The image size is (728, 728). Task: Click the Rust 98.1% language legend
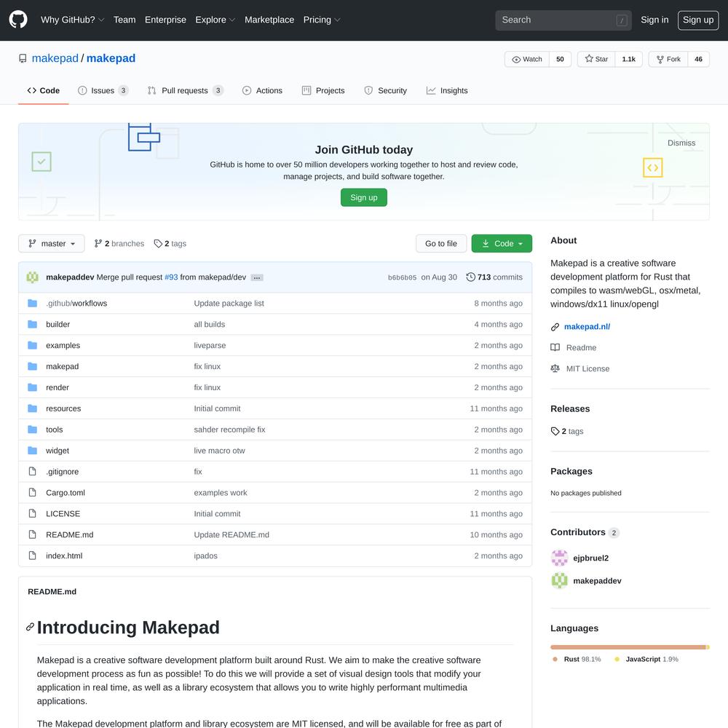(577, 659)
